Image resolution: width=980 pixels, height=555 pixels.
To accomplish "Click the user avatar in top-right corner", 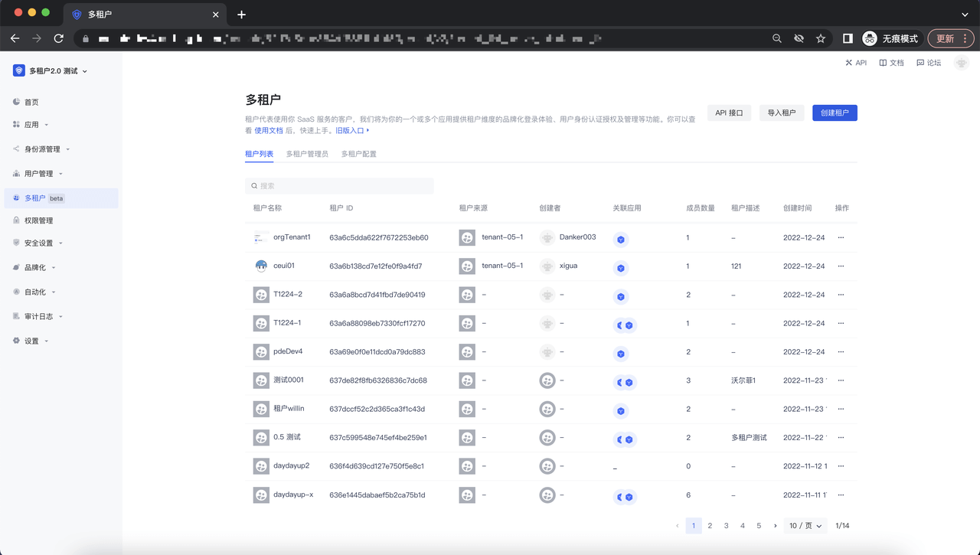I will [x=962, y=63].
